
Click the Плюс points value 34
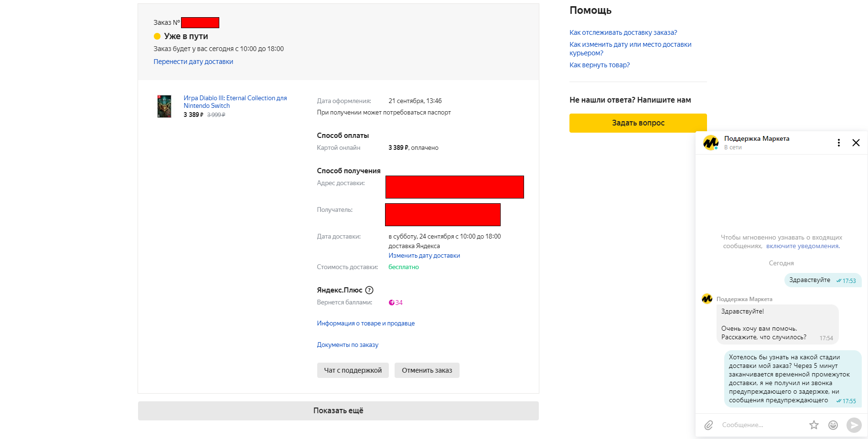[x=396, y=303]
